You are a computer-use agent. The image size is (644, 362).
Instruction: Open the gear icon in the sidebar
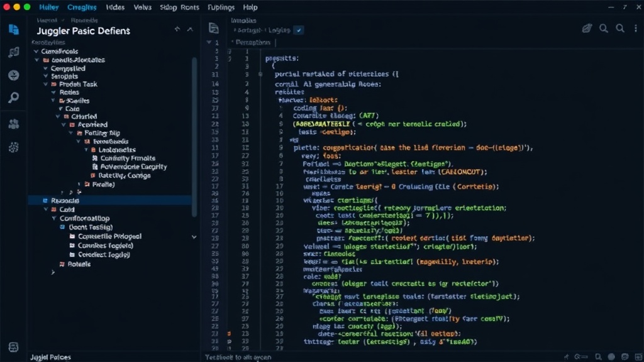14,147
